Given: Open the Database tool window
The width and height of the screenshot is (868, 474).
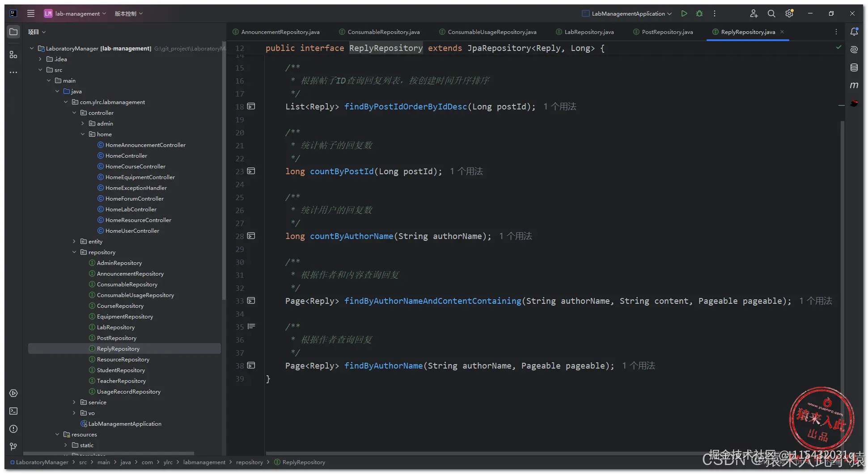Looking at the screenshot, I should point(854,67).
